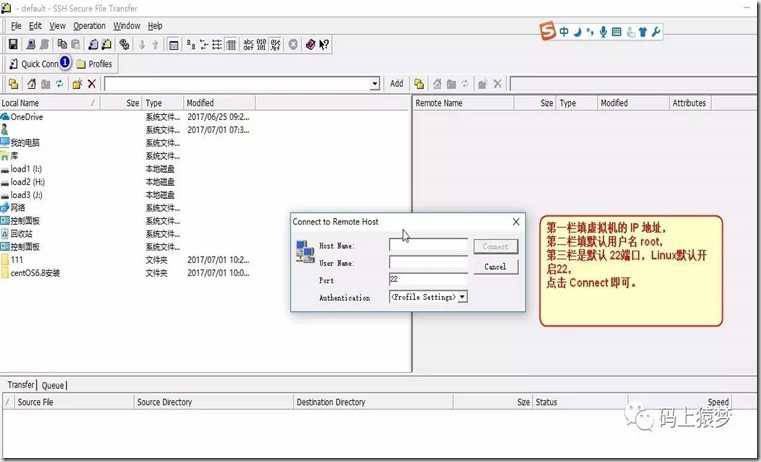Click the Remote Name column header
761x462 pixels.
(463, 103)
